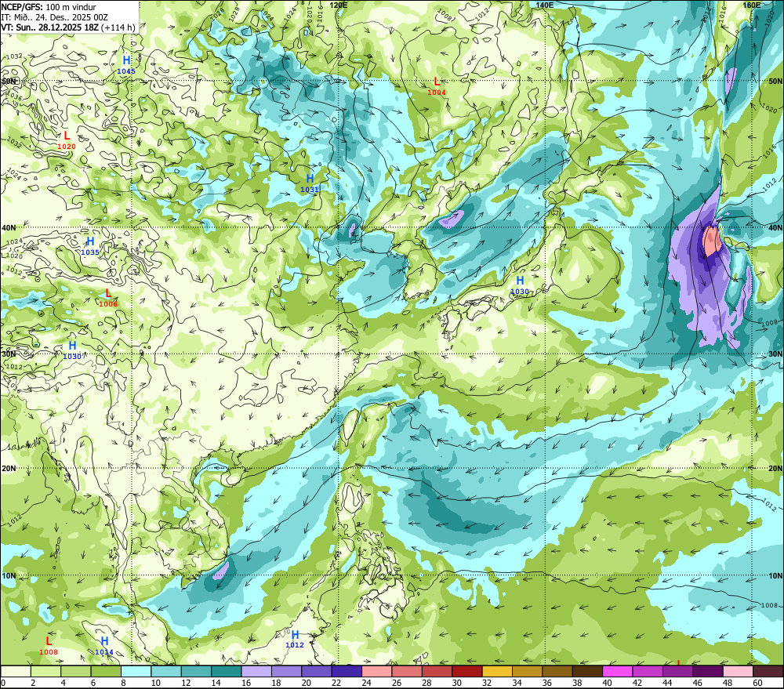Click the 22–24 deep indigo legend swatch
This screenshot has height=689, width=784.
(x=347, y=671)
